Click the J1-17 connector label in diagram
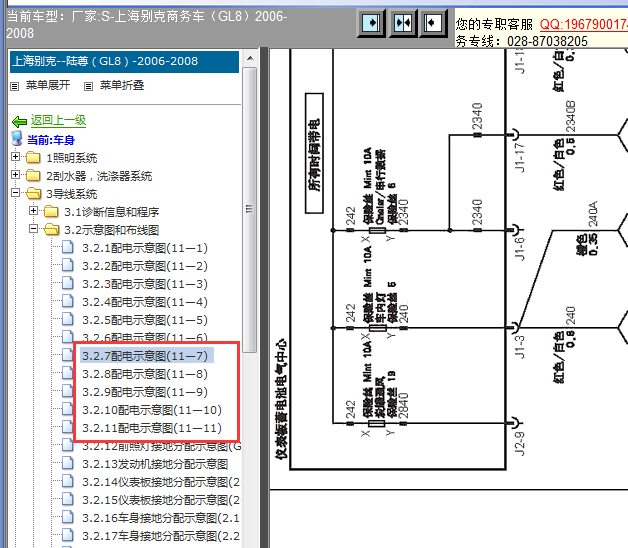This screenshot has width=628, height=548. 519,158
